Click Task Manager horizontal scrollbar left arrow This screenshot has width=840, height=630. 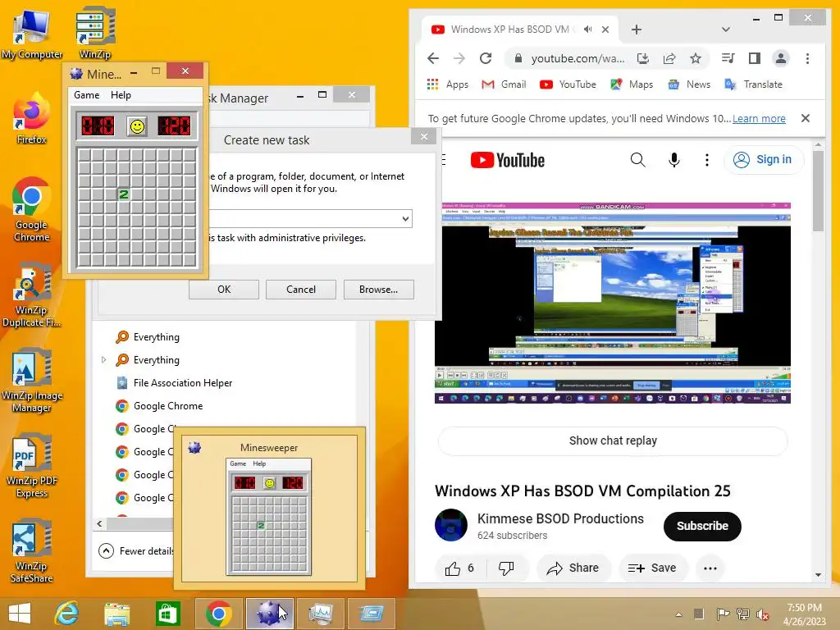[x=99, y=523]
